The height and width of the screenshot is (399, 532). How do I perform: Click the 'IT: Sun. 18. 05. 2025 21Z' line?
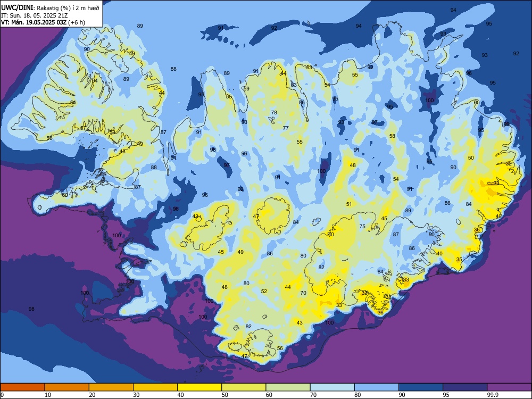click(34, 15)
